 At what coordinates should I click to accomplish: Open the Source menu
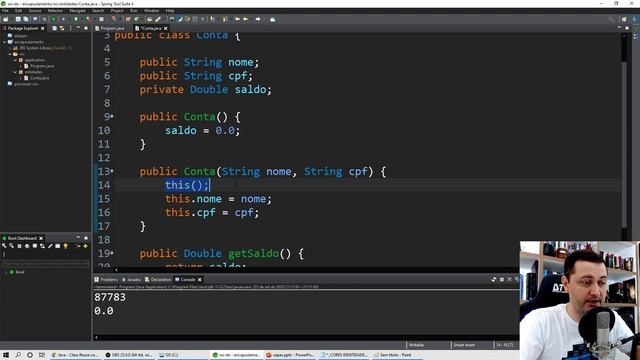click(35, 11)
